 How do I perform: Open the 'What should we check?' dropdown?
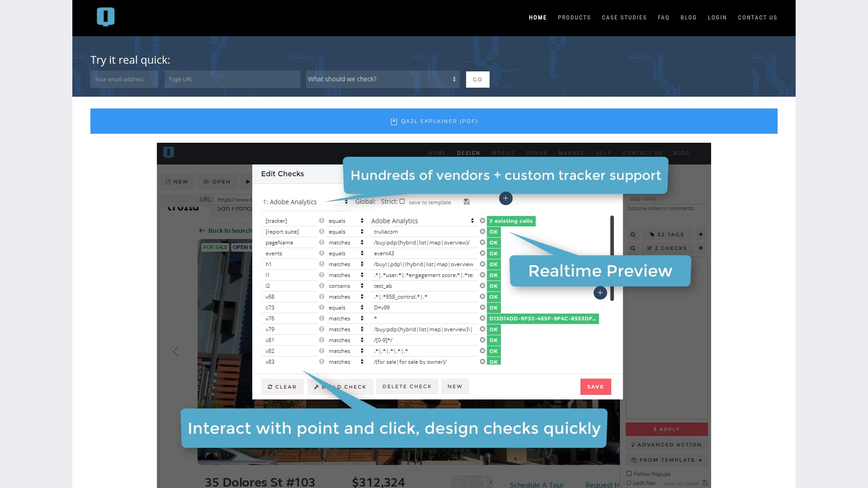pyautogui.click(x=382, y=79)
